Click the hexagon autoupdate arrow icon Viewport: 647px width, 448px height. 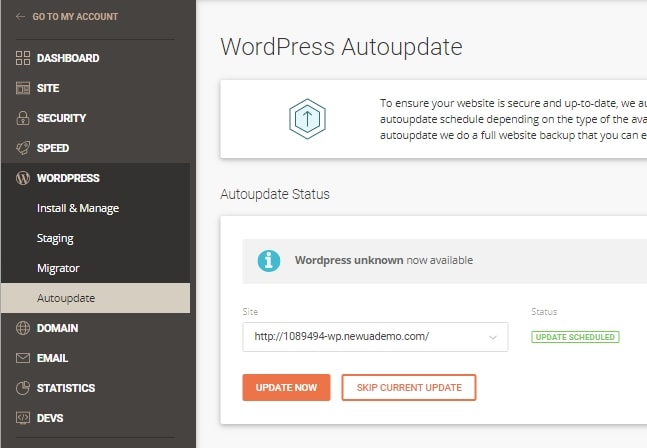[307, 119]
